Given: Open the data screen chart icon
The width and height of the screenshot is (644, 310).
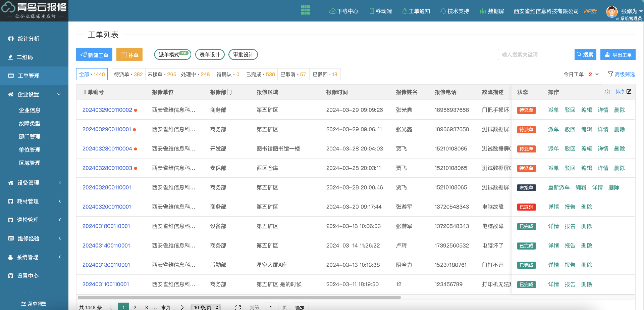Looking at the screenshot, I should point(483,11).
